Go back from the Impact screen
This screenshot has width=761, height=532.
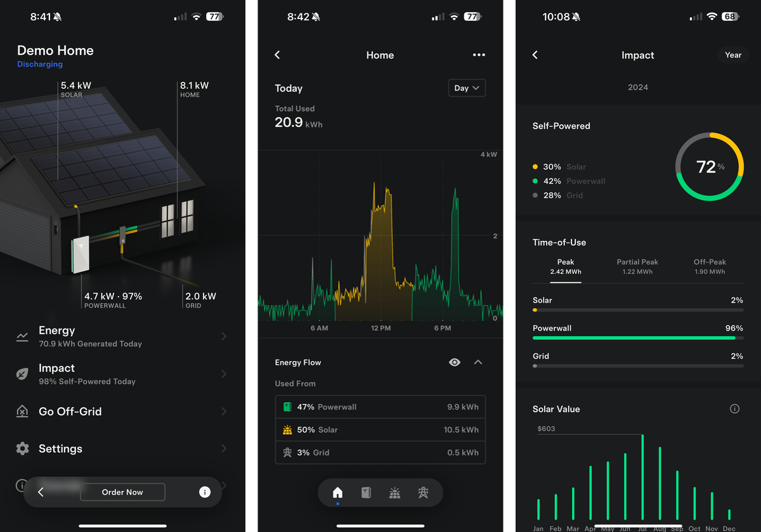tap(535, 55)
